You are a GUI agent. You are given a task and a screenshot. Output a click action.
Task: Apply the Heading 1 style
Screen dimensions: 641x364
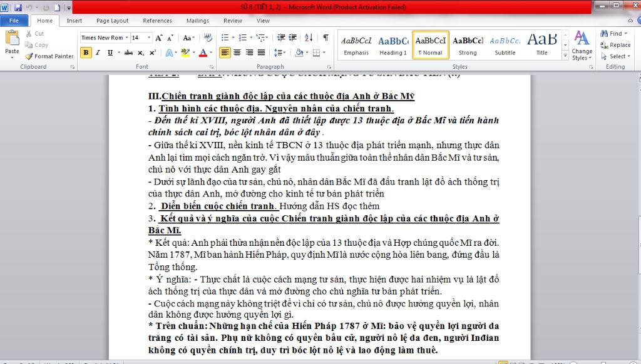coord(393,46)
